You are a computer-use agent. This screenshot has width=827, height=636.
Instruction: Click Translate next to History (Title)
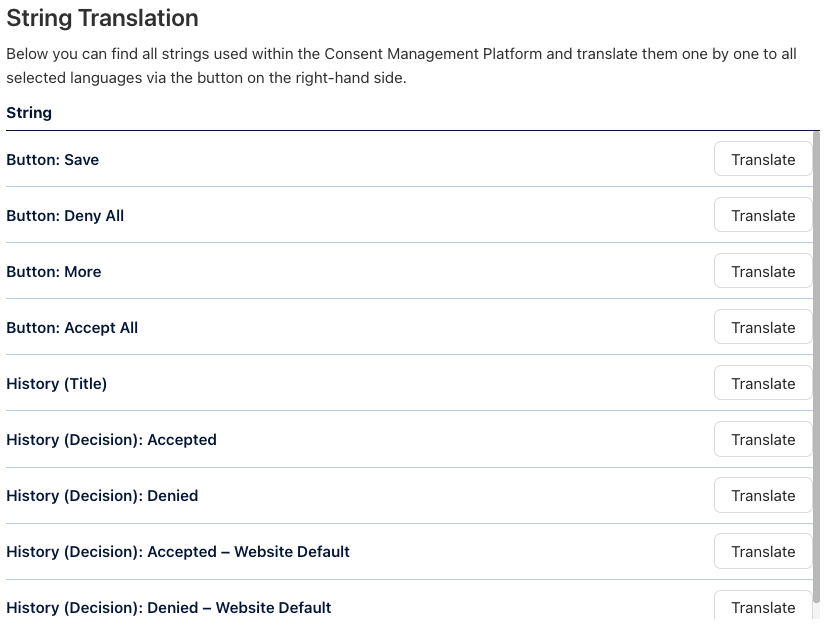[x=762, y=383]
